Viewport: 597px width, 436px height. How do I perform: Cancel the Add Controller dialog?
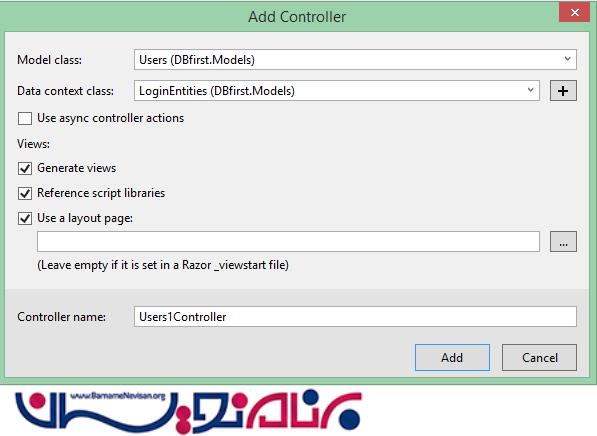[x=540, y=358]
